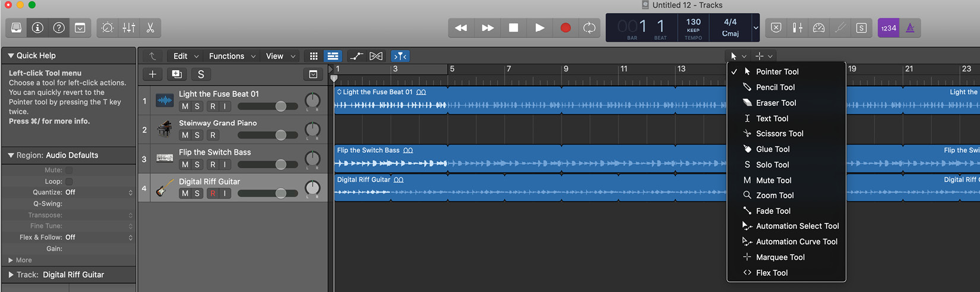The image size is (980, 292).
Task: Go up one folder level arrow
Action: tap(152, 56)
